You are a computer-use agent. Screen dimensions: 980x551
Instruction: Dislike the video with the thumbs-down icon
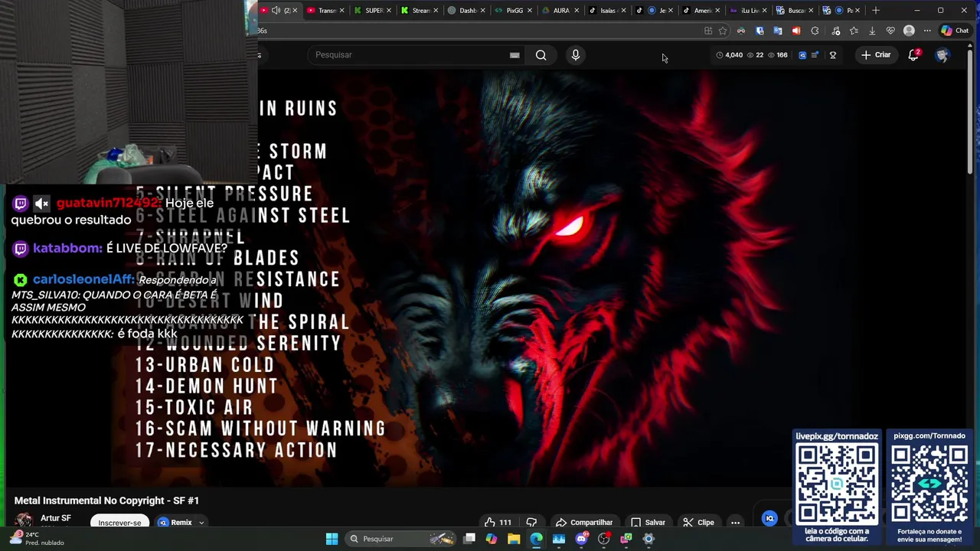pos(531,523)
